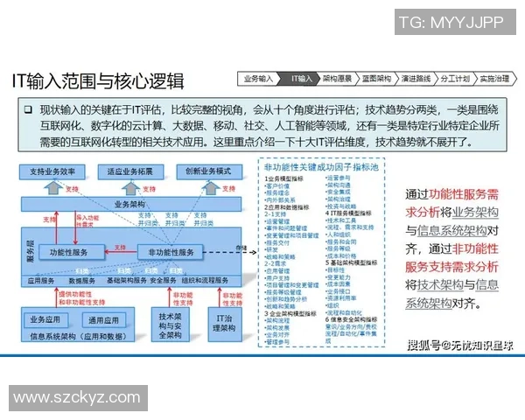Click the 投资与战略 indicator

pos(341,206)
